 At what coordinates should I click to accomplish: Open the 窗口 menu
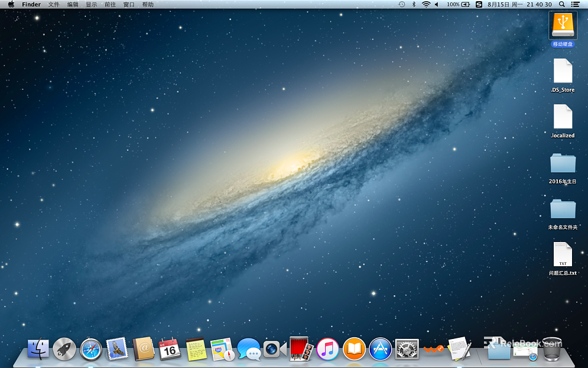[129, 5]
